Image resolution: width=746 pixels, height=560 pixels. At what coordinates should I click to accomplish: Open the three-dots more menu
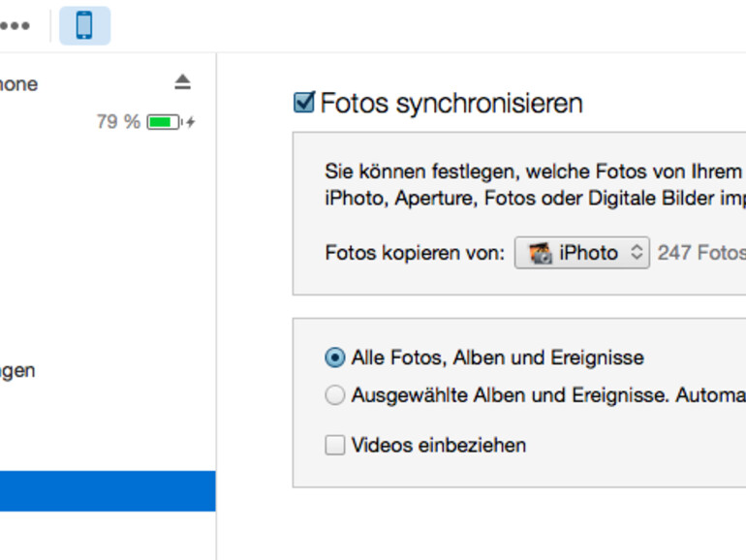15,26
